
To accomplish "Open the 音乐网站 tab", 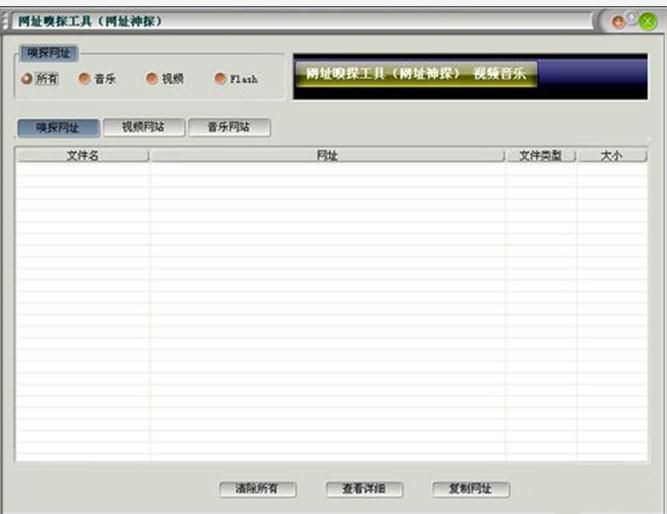I will tap(229, 127).
